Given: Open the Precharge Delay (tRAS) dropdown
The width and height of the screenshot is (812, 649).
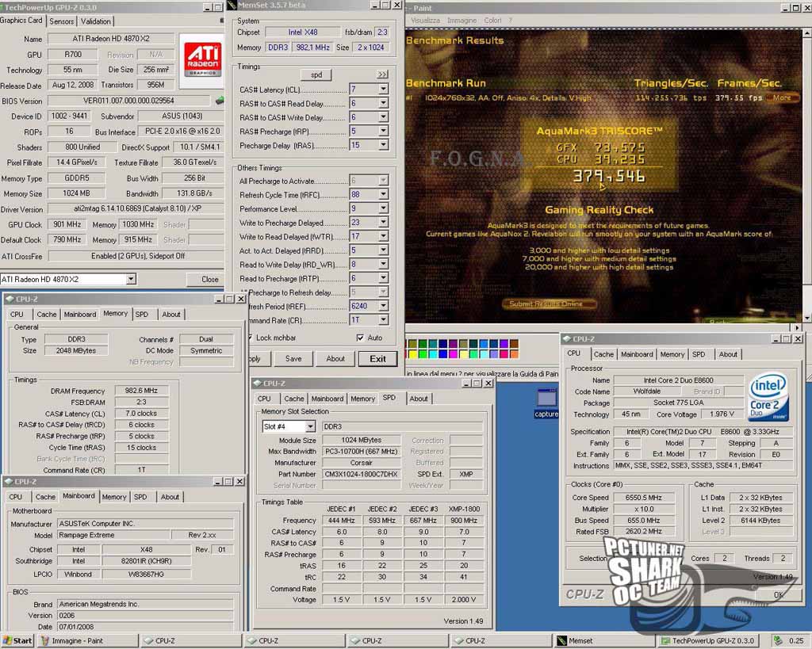Looking at the screenshot, I should (x=383, y=145).
